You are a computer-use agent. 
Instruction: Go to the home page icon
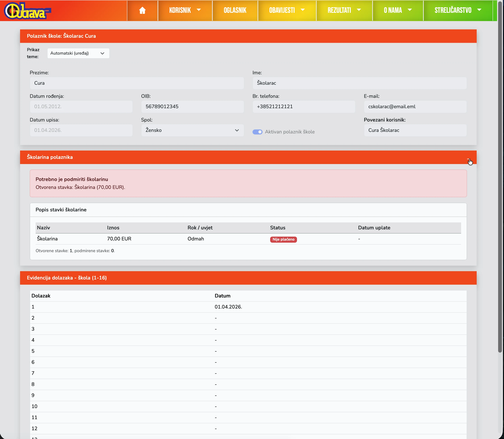pyautogui.click(x=142, y=10)
